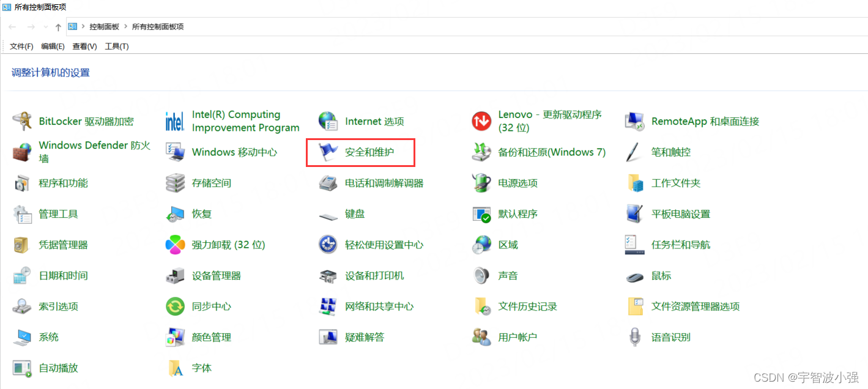Open the 网络和共享中心 icon
This screenshot has height=389, width=868.
[328, 306]
